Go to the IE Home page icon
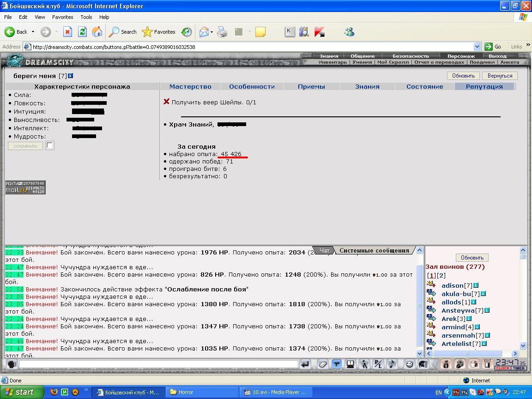 pos(97,32)
